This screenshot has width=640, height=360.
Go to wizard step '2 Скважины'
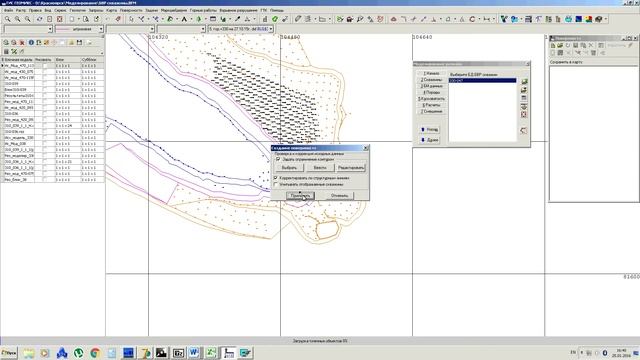431,80
